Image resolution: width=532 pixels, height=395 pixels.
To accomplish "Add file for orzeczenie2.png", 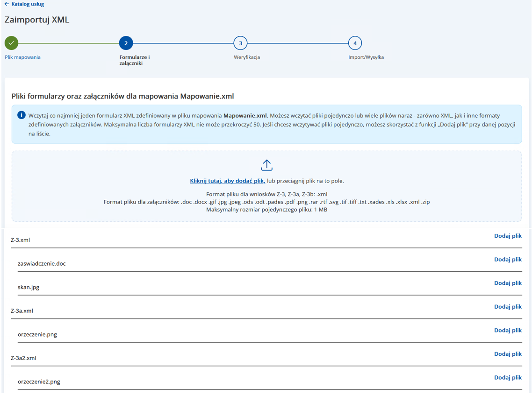I will [x=508, y=377].
